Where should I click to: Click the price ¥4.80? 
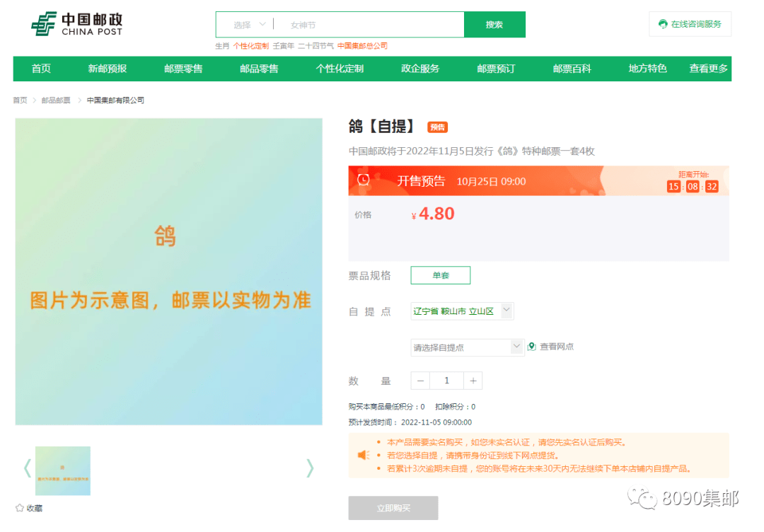click(x=433, y=214)
